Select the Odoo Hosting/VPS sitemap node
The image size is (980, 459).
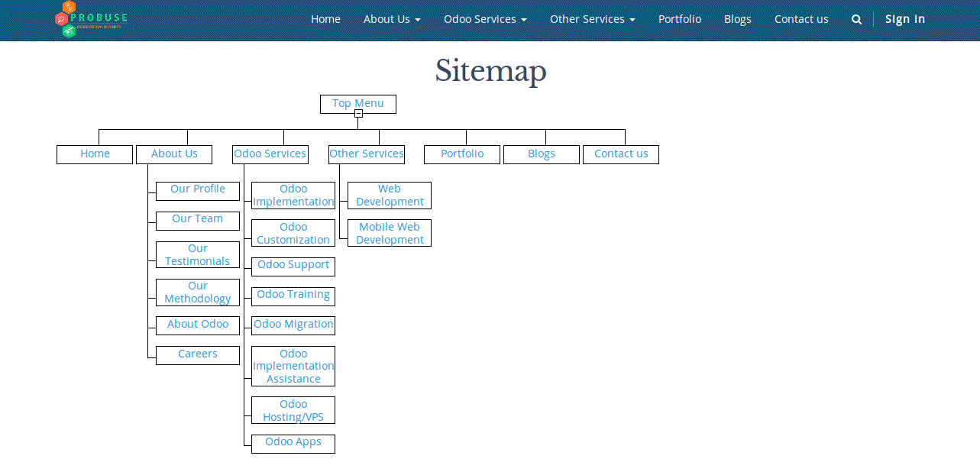click(x=293, y=411)
